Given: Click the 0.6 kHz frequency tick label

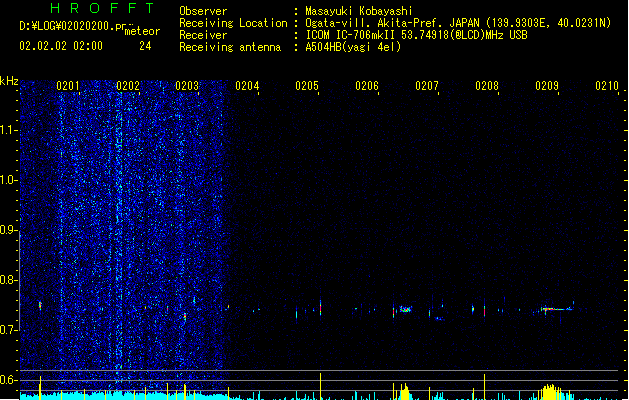Looking at the screenshot, I should (8, 380).
